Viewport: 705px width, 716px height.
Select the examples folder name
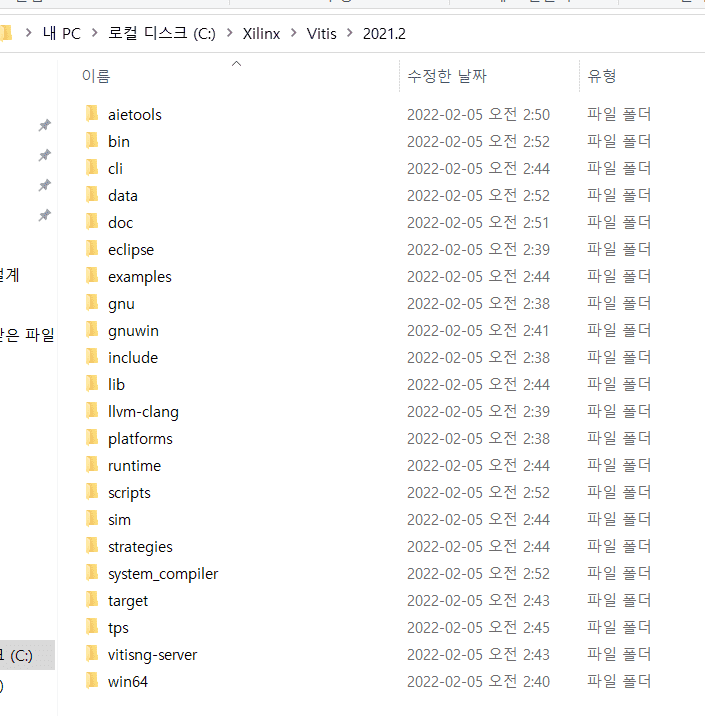pyautogui.click(x=140, y=277)
